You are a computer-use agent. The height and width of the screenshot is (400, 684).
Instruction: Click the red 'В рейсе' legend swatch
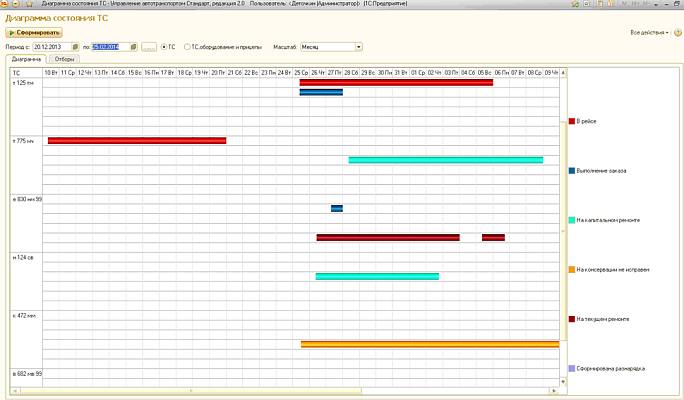[x=572, y=121]
